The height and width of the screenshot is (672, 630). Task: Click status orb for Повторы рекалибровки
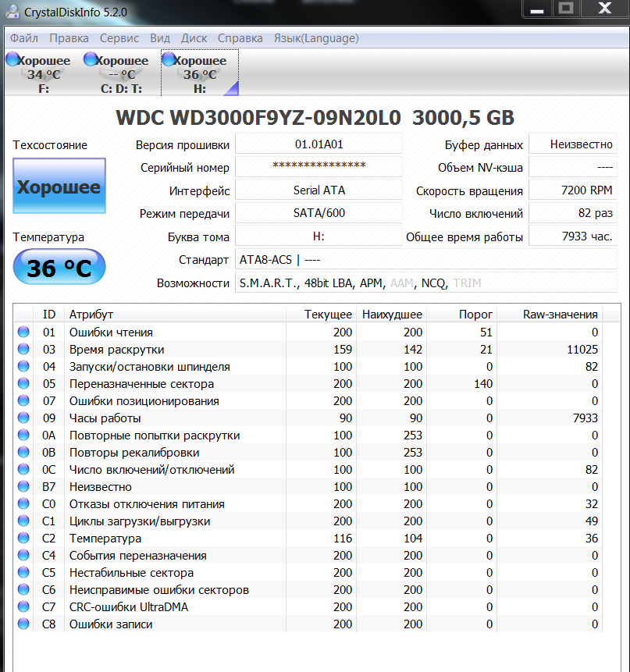23,452
